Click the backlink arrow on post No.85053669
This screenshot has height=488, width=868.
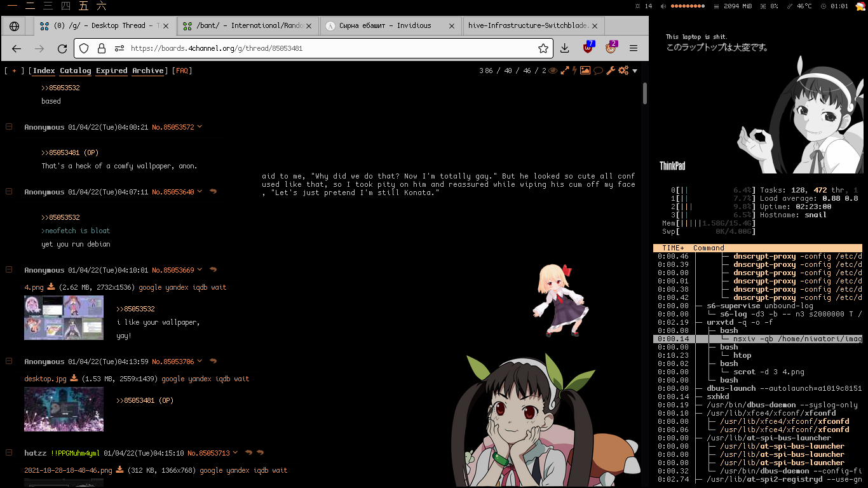coord(213,270)
